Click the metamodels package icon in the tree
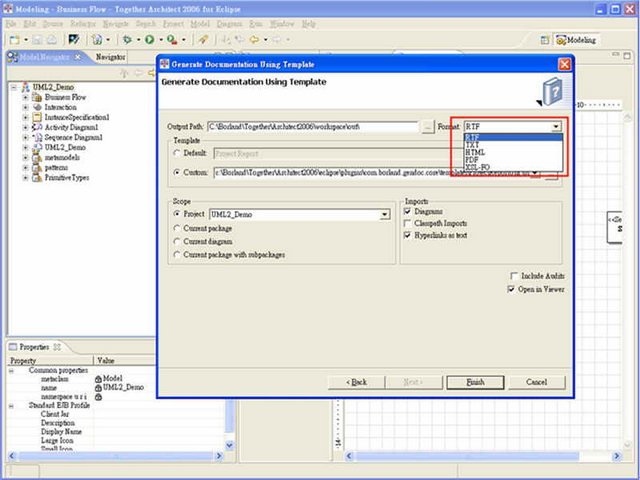 [37, 158]
